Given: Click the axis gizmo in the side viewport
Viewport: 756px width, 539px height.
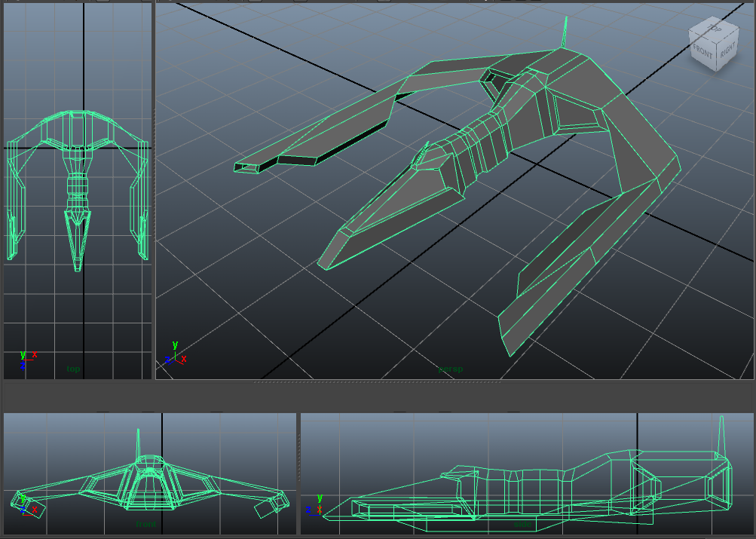Looking at the screenshot, I should 315,505.
